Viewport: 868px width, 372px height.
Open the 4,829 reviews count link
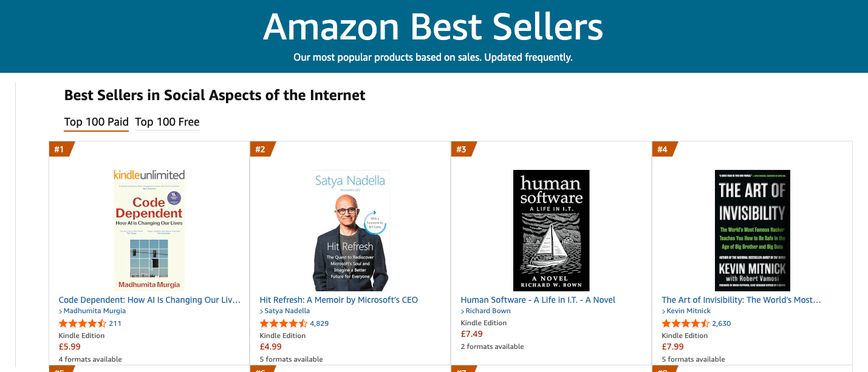[319, 323]
